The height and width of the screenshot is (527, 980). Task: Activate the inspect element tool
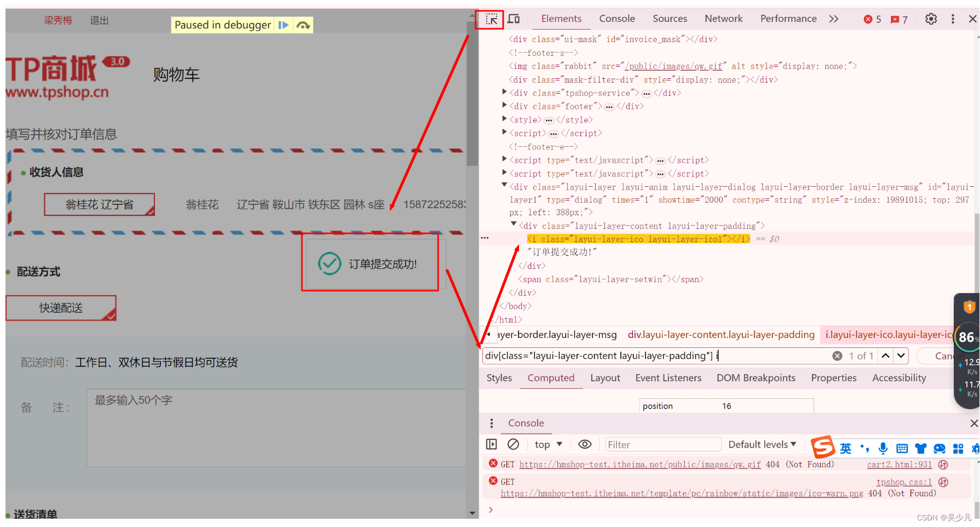click(491, 19)
